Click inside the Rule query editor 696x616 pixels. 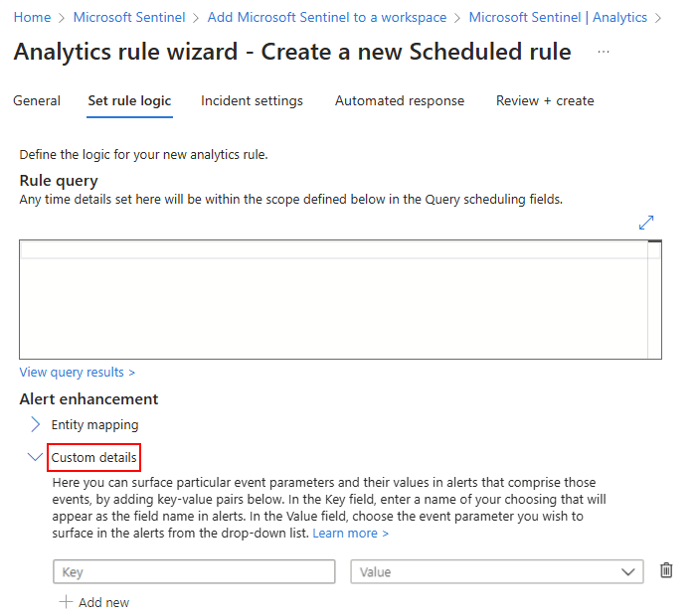pos(333,303)
